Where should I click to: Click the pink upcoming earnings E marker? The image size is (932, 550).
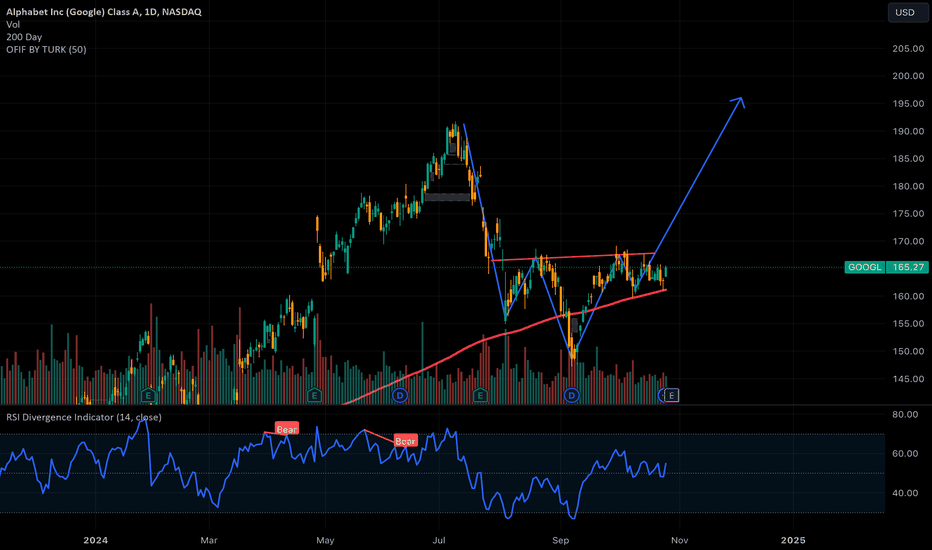click(672, 395)
